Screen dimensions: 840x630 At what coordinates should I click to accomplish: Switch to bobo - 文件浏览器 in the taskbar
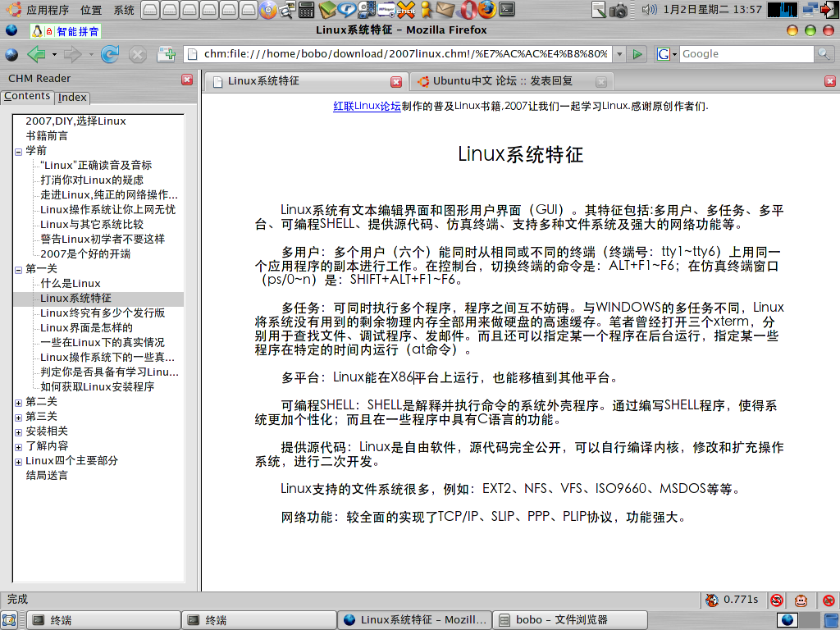point(569,620)
